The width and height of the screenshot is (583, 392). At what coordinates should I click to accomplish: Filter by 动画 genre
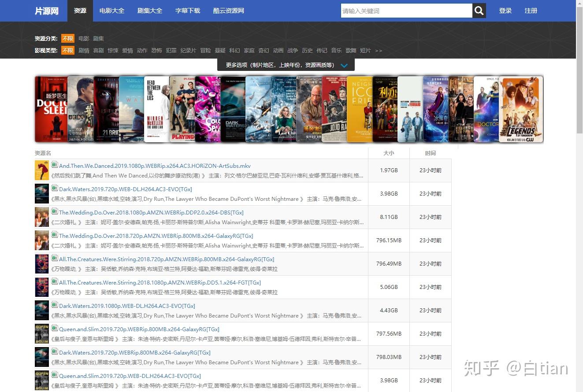[278, 51]
